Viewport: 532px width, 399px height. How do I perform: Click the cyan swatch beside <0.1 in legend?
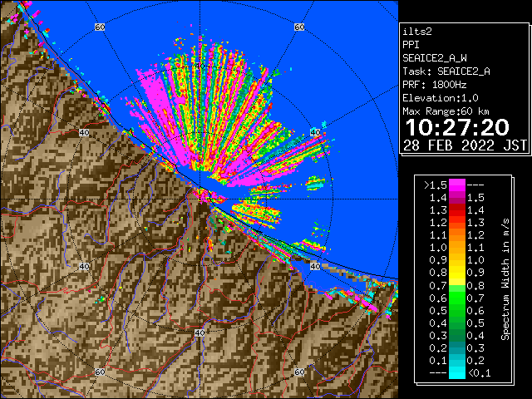click(x=457, y=372)
